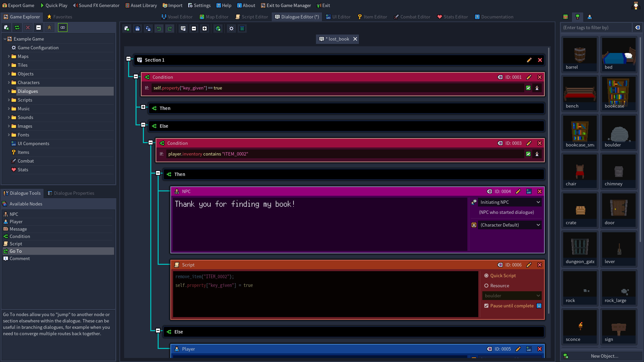Expand the Characters folder
644x362 pixels.
pos(9,82)
